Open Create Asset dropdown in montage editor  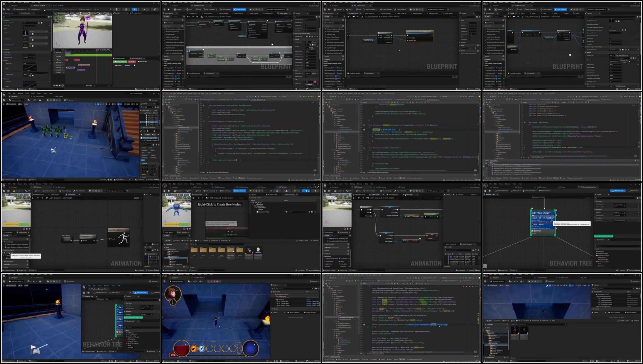[x=35, y=9]
